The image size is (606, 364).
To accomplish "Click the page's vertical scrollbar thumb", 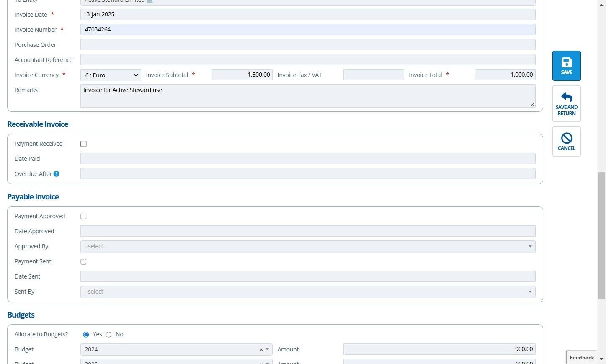I will coord(601,235).
